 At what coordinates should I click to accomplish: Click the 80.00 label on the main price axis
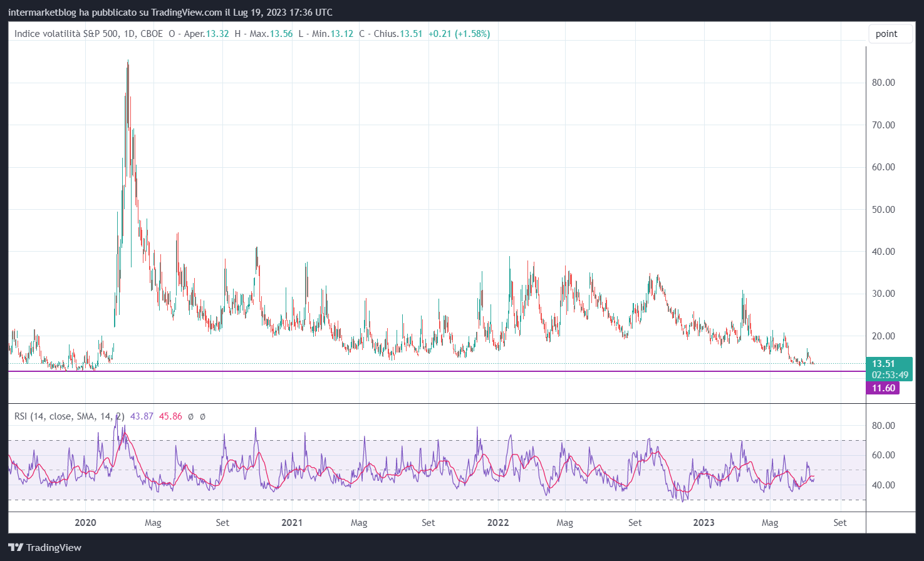[x=883, y=83]
